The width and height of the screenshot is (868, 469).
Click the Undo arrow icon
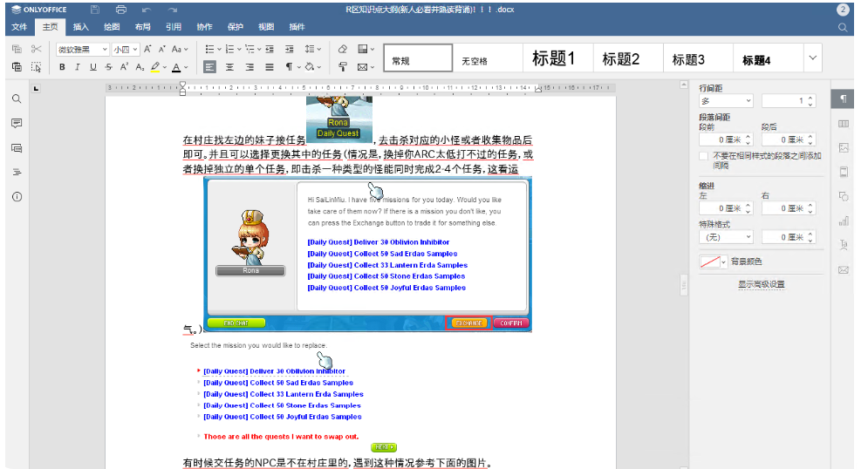[x=147, y=10]
